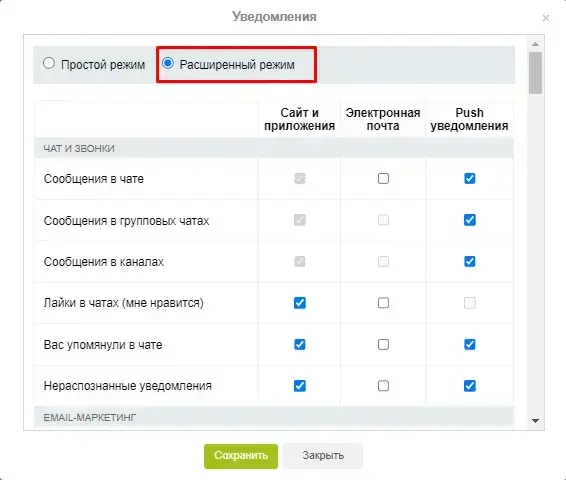Disable push for Вас упомянули в чате
The width and height of the screenshot is (566, 480).
[470, 344]
